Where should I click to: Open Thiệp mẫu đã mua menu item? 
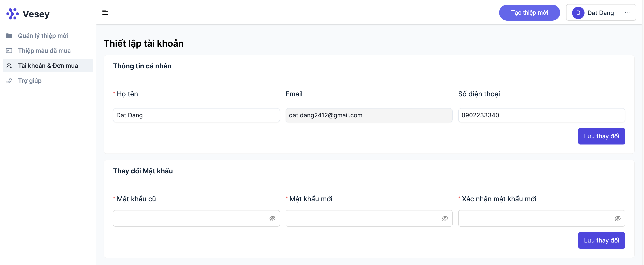pos(48,51)
